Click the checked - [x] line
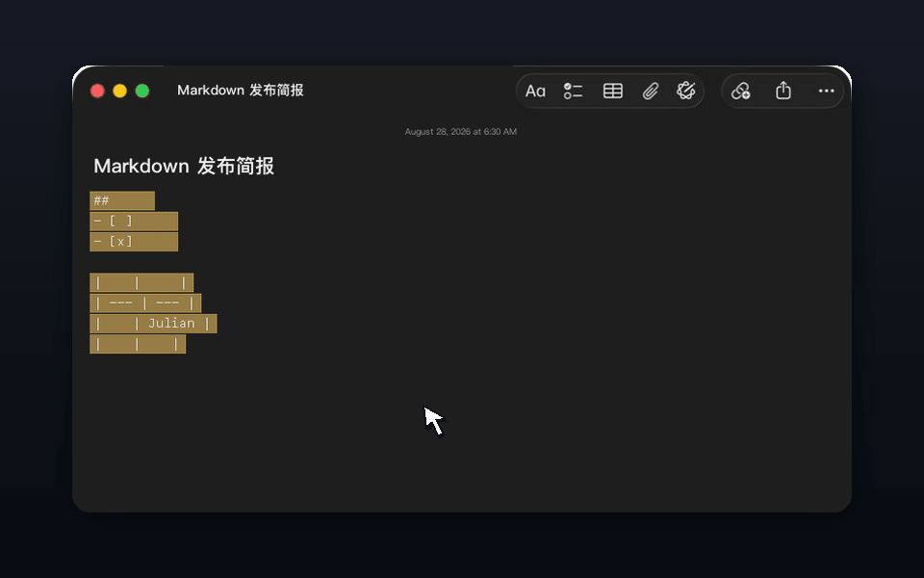The width and height of the screenshot is (924, 578). coord(134,242)
